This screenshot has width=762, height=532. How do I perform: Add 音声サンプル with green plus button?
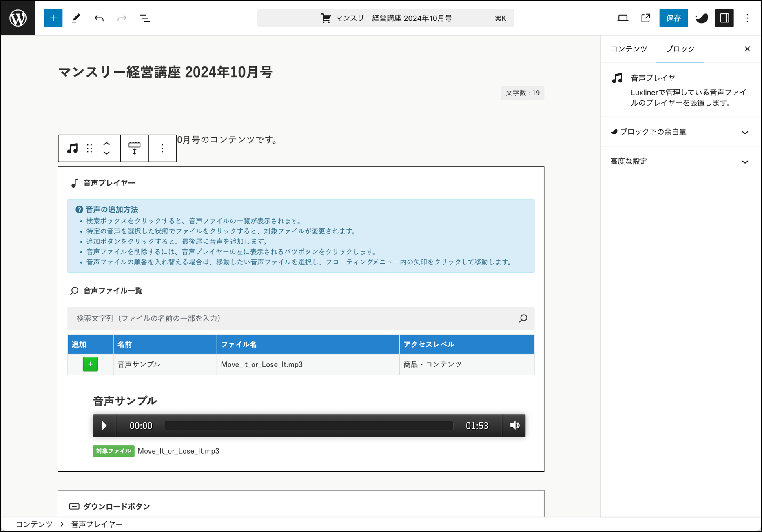[x=90, y=364]
